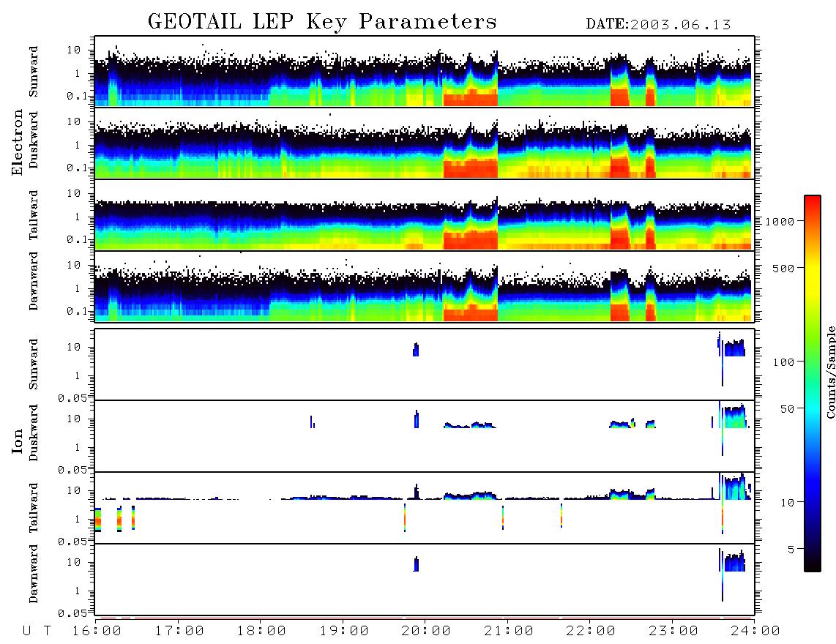
Task: Click the 0.05 tick of Ion Dawnward panel
Action: pos(72,613)
